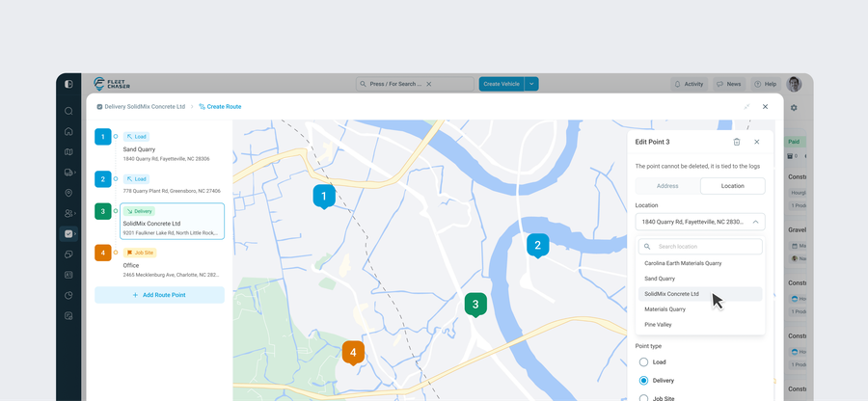Click the trash delete icon in Edit Point 3

tap(737, 142)
